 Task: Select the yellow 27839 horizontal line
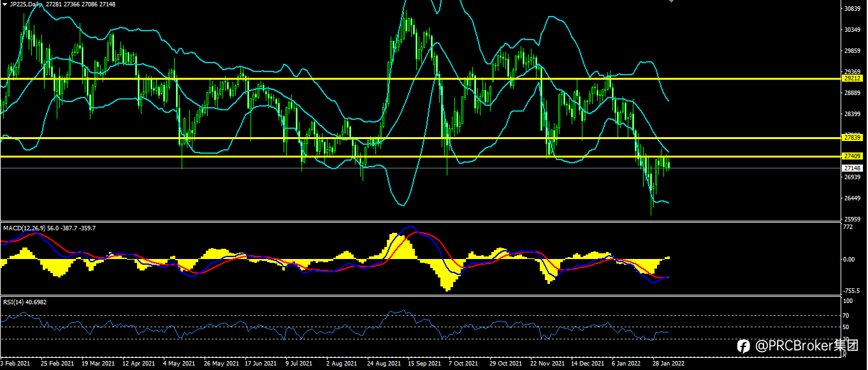point(421,138)
